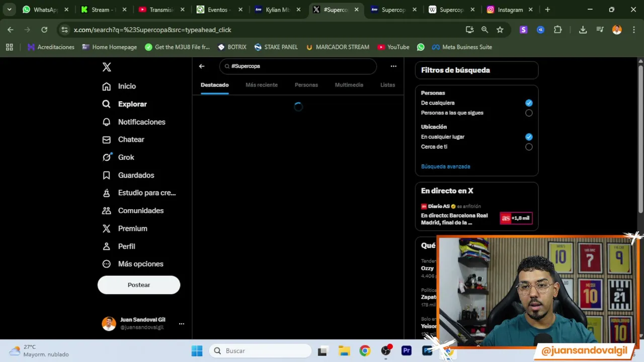Open STAKE PANEL bookmark
The height and width of the screenshot is (362, 644).
click(276, 47)
